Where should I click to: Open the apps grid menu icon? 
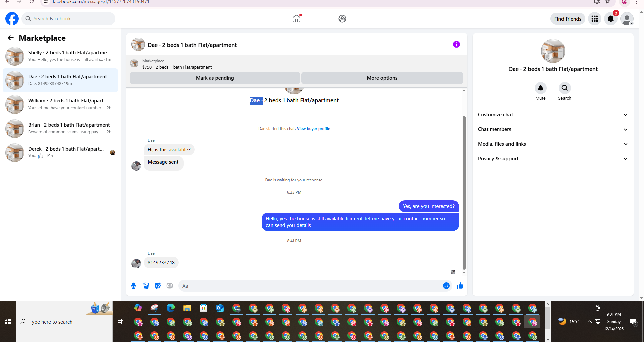pyautogui.click(x=595, y=19)
